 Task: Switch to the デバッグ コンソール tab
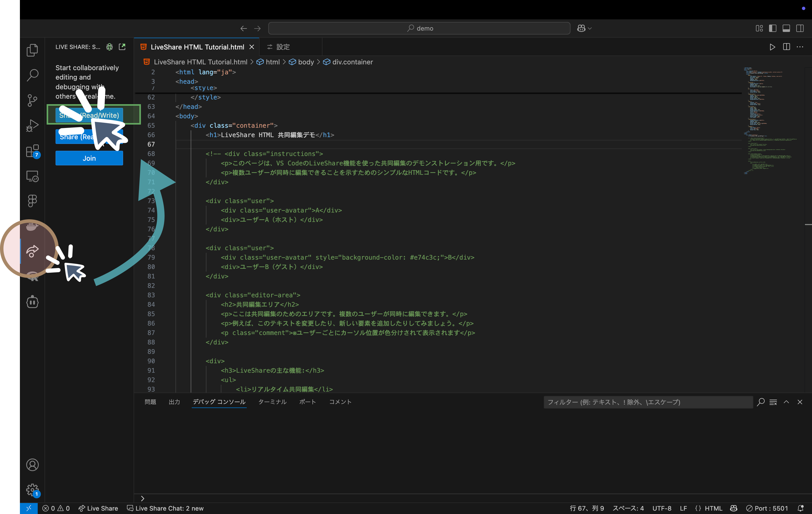[219, 402]
